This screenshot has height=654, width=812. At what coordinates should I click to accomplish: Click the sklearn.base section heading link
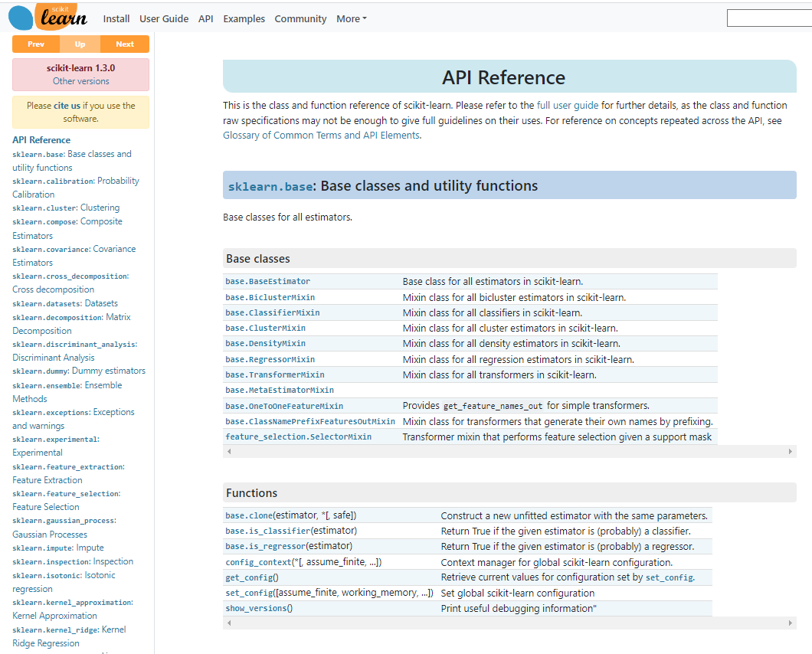[x=270, y=186]
